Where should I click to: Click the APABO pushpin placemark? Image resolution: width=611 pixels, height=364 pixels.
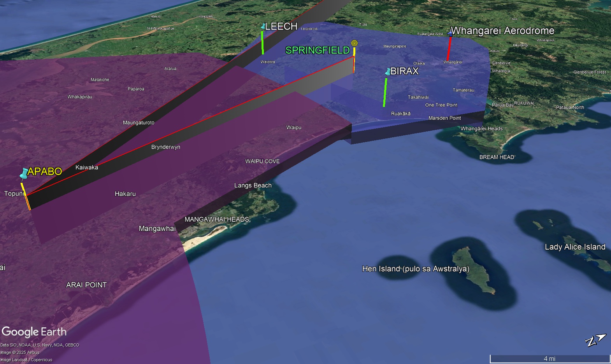[x=24, y=173]
